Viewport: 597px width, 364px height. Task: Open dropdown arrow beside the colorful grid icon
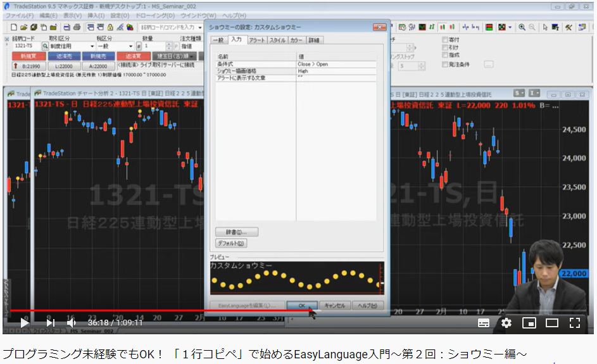510,27
